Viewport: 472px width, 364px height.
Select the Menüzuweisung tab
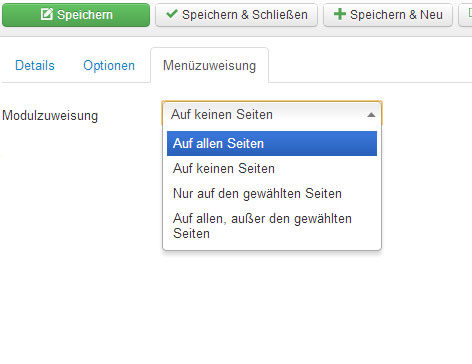[209, 65]
